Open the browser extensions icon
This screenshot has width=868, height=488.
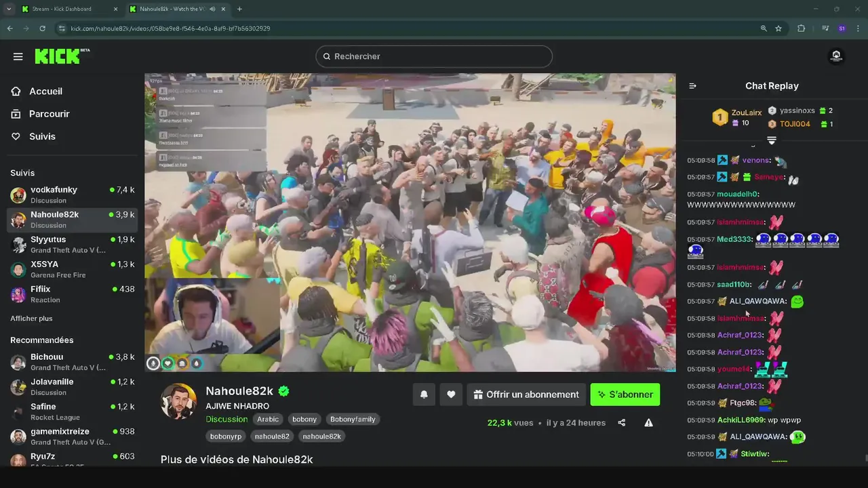(x=802, y=28)
